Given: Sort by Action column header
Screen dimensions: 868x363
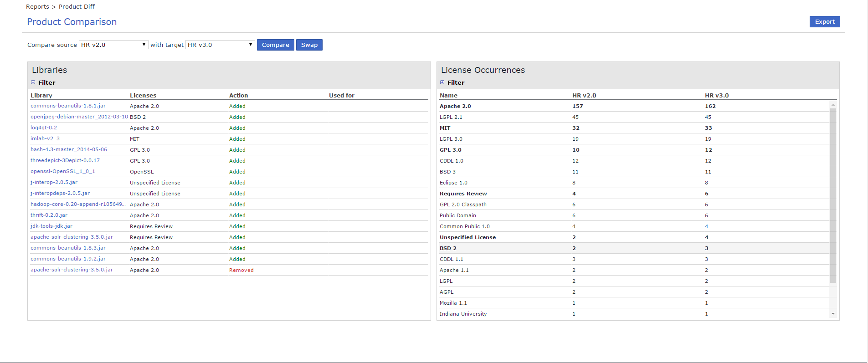Looking at the screenshot, I should click(x=238, y=95).
